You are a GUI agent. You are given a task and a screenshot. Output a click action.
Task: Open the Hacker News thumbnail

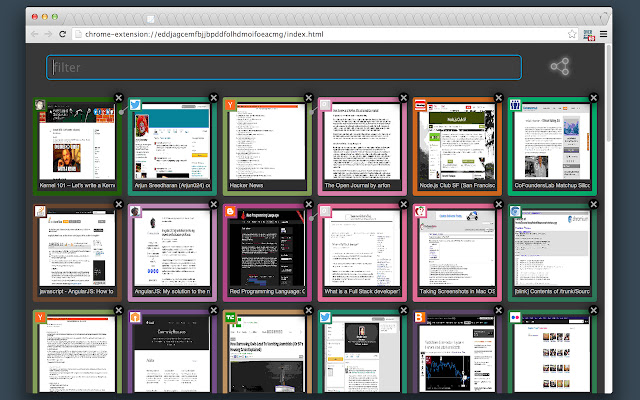267,141
